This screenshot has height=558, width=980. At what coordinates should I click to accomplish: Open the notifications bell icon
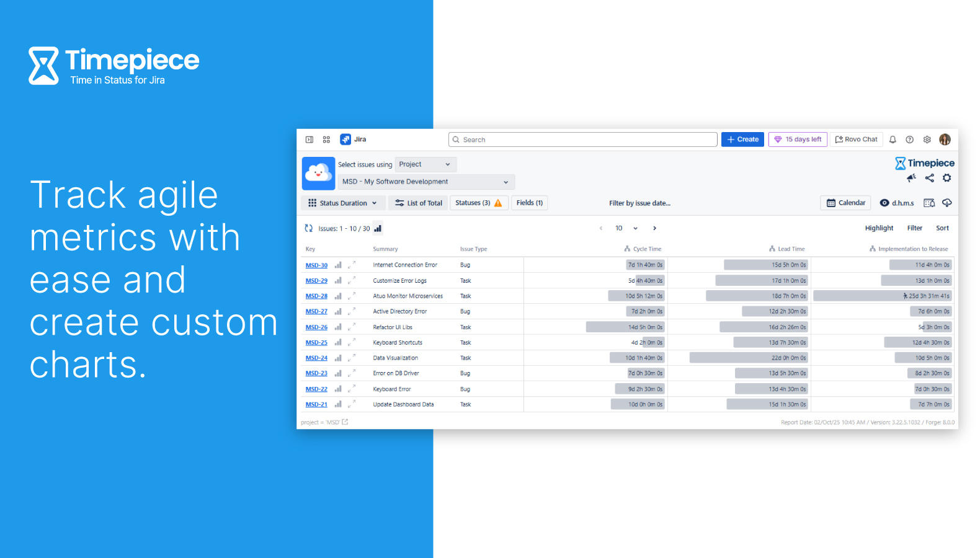[x=893, y=139]
